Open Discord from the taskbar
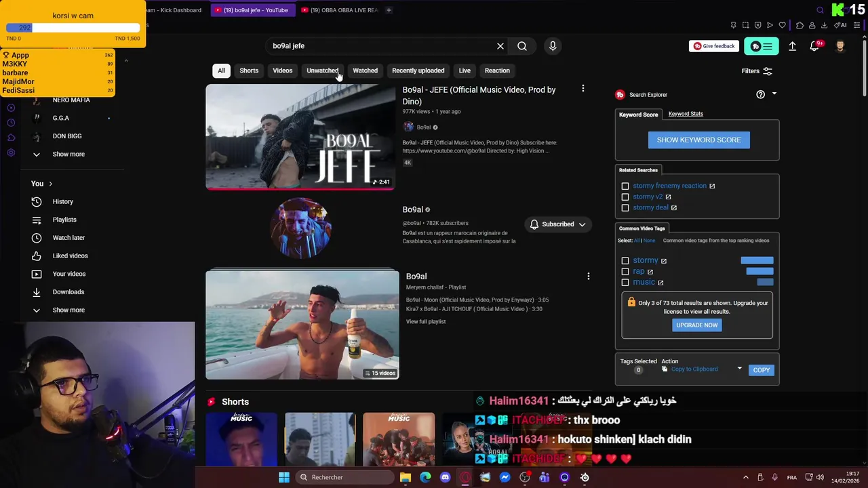This screenshot has height=488, width=868. [x=445, y=477]
